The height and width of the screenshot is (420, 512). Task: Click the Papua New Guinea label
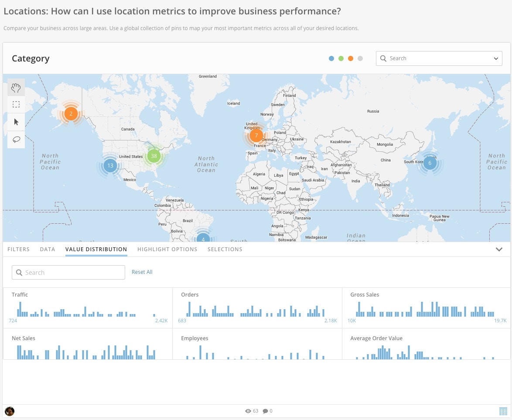[x=440, y=218]
